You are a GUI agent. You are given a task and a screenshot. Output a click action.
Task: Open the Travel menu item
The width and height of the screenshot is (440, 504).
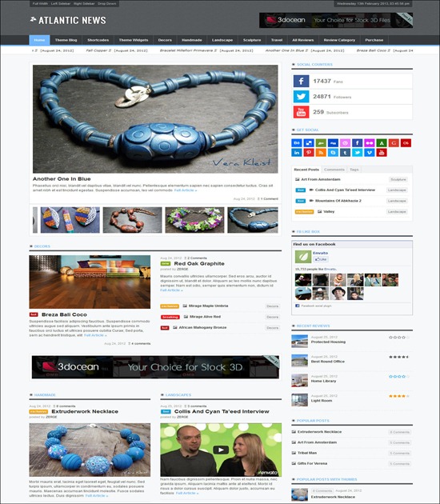point(277,40)
